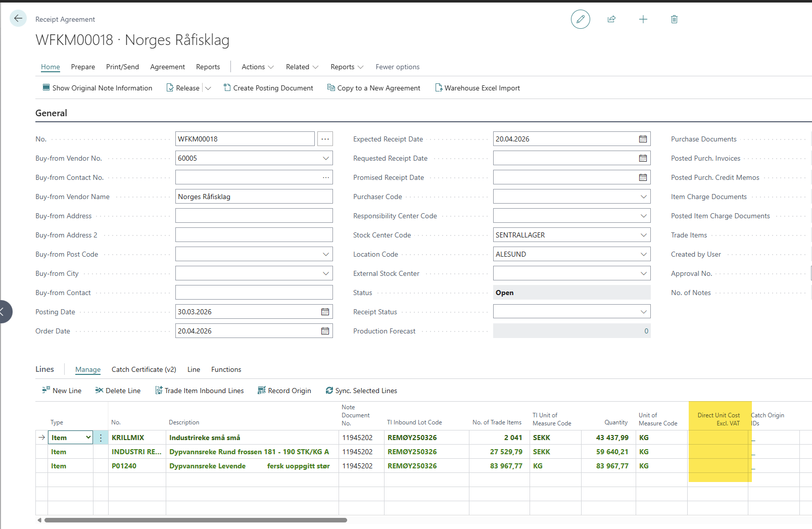Click Create Posting Document button

(x=268, y=88)
